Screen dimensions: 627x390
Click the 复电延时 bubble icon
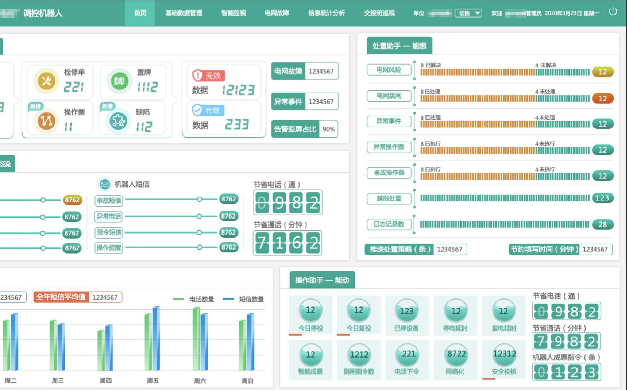coord(503,311)
